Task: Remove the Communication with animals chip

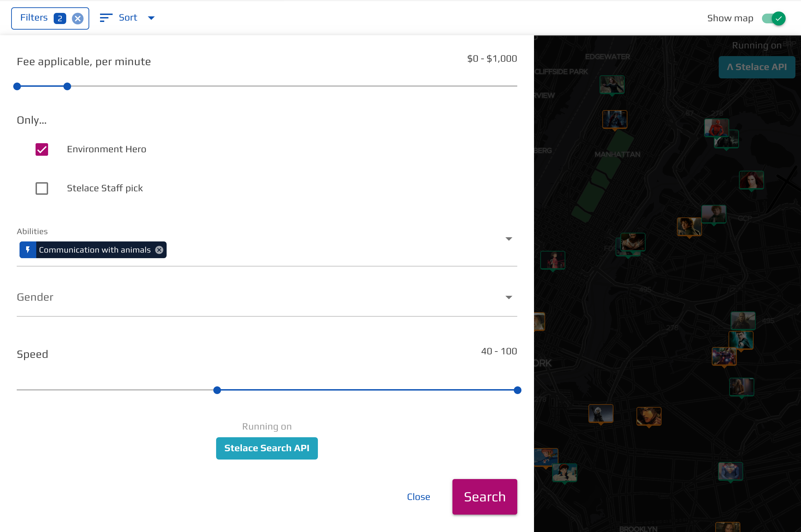Action: point(159,250)
